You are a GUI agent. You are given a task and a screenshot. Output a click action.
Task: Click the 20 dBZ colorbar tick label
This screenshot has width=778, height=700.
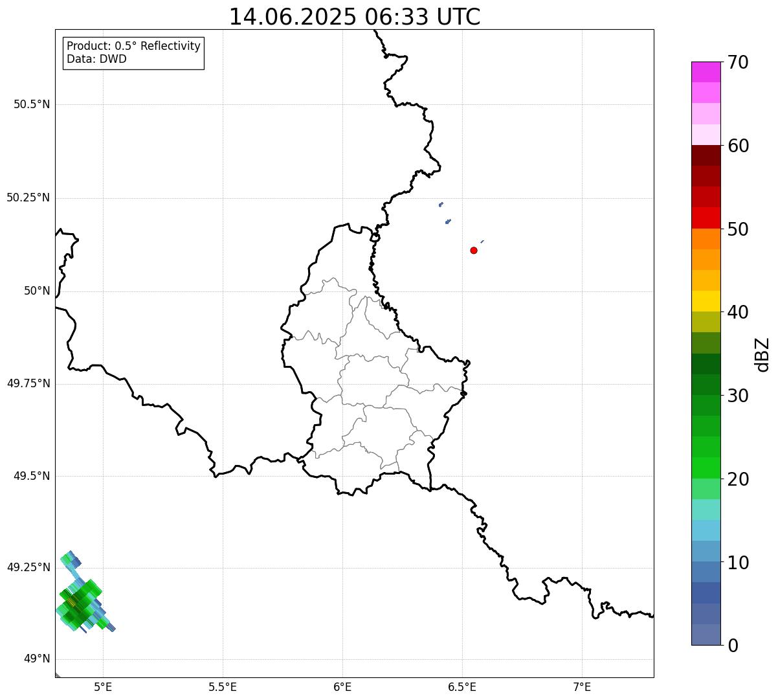pyautogui.click(x=737, y=479)
